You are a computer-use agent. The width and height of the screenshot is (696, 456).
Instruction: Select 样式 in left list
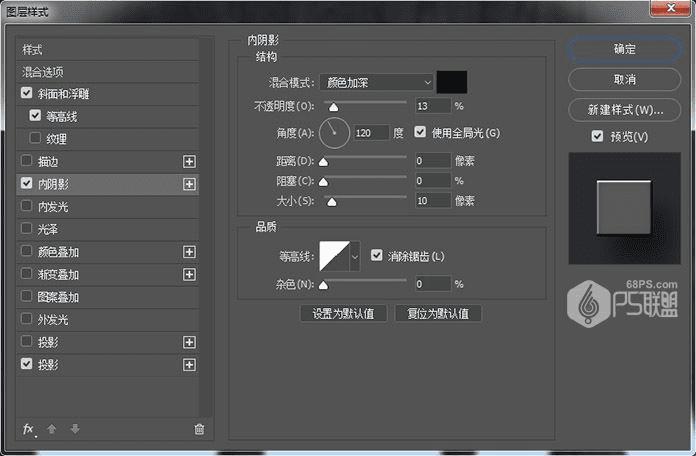tap(107, 50)
